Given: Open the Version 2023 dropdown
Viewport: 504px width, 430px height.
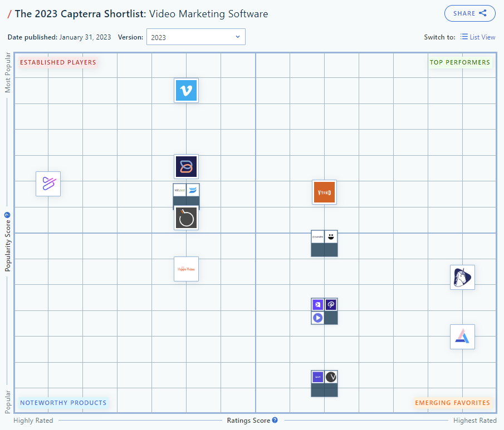Looking at the screenshot, I should 195,37.
